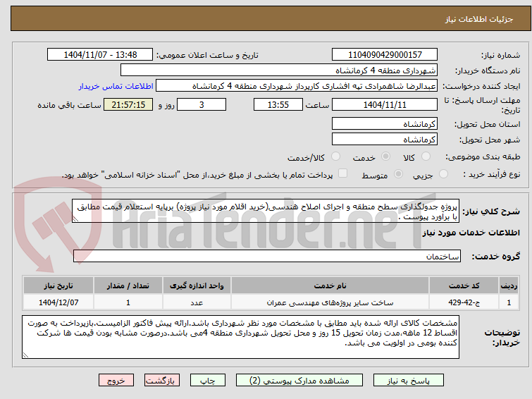Click the خروج exit button

click(116, 381)
